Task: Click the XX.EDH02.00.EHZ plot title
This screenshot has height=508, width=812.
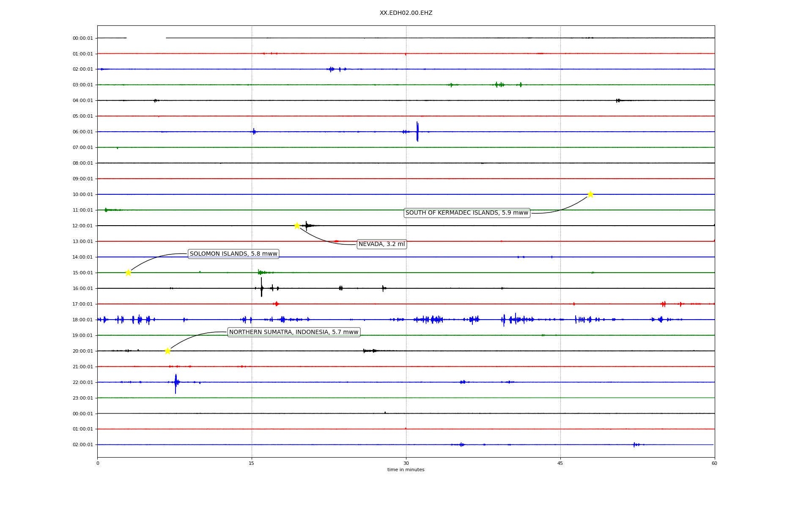Action: [x=406, y=13]
